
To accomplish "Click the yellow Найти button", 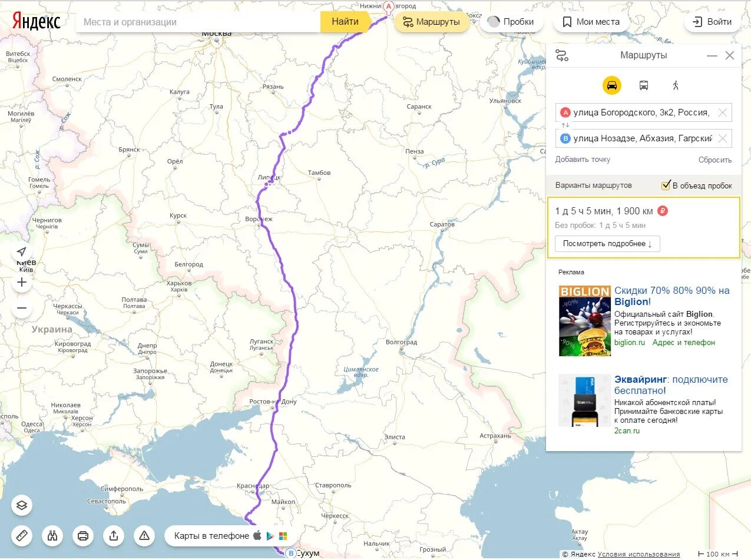I will [345, 22].
